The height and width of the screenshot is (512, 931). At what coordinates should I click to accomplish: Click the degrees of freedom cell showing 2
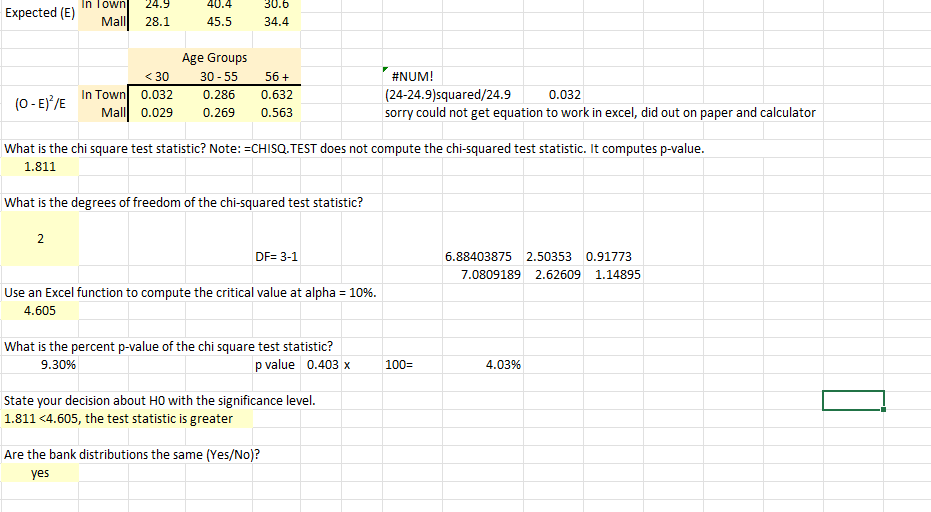click(x=40, y=239)
